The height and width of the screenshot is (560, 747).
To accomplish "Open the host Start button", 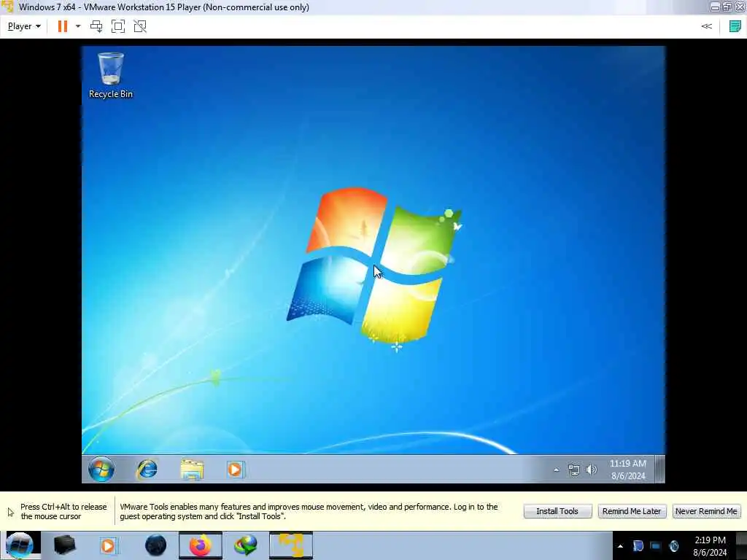I will (x=20, y=545).
